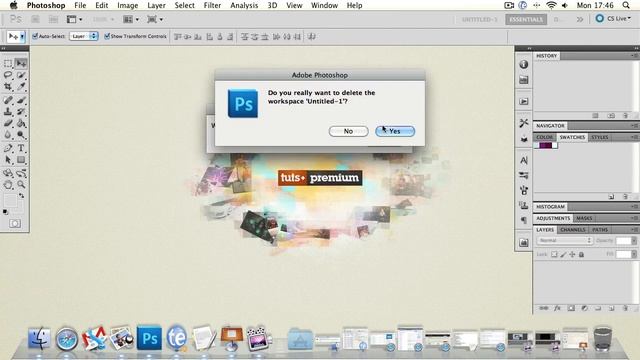Select the Zoom tool in the toolbox
Image resolution: width=640 pixels, height=360 pixels.
pos(21,185)
